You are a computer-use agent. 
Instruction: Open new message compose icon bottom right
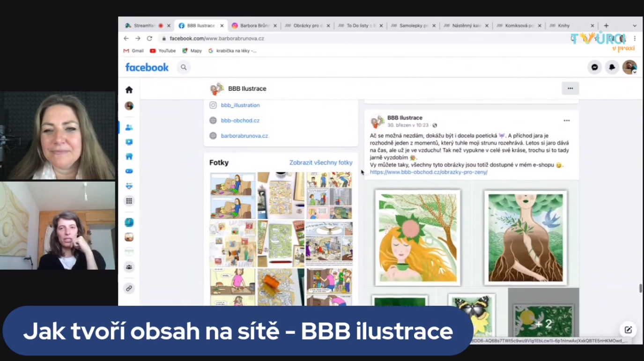tap(628, 330)
